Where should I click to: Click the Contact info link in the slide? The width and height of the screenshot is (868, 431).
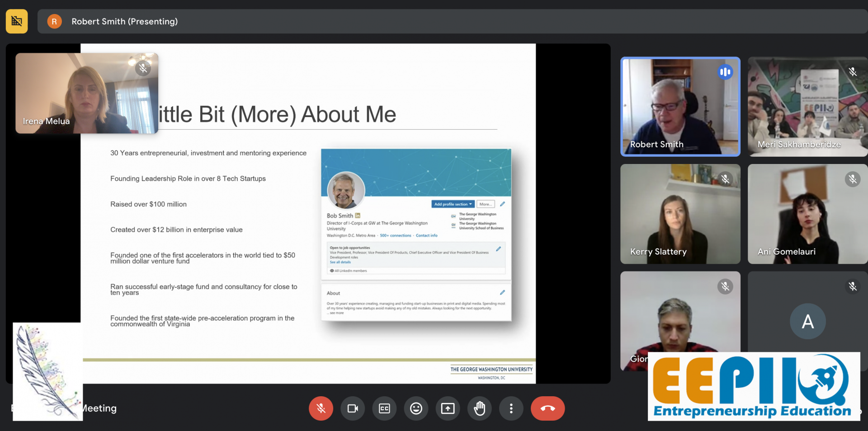click(x=426, y=235)
